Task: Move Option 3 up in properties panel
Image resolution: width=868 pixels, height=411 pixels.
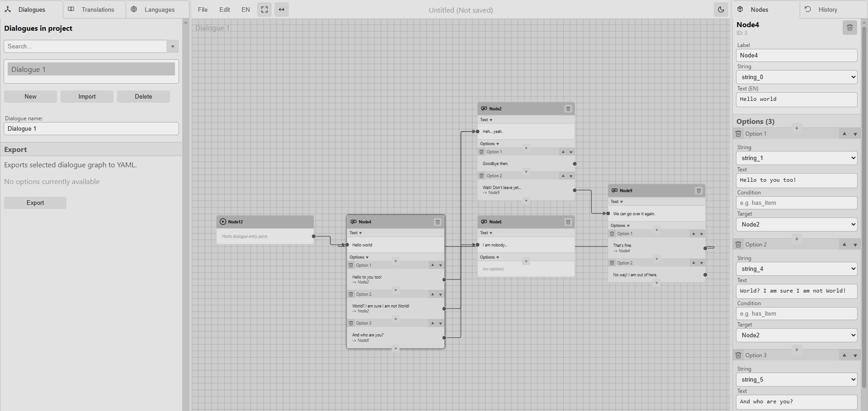Action: point(844,355)
